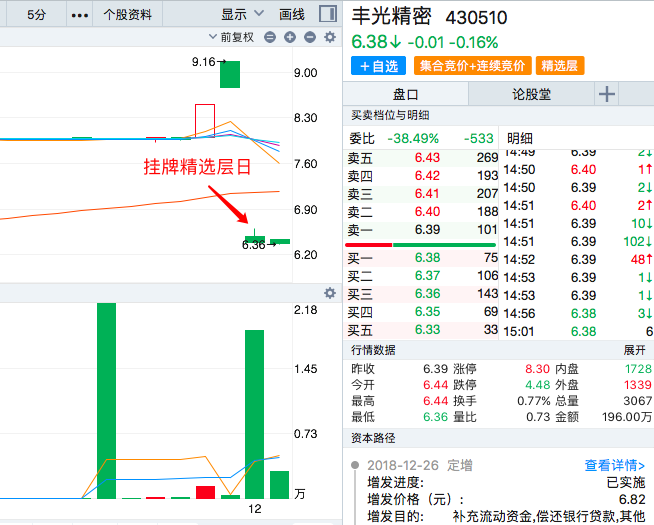Click the green 9.16 high candlestick
This screenshot has height=525, width=654.
[x=230, y=74]
